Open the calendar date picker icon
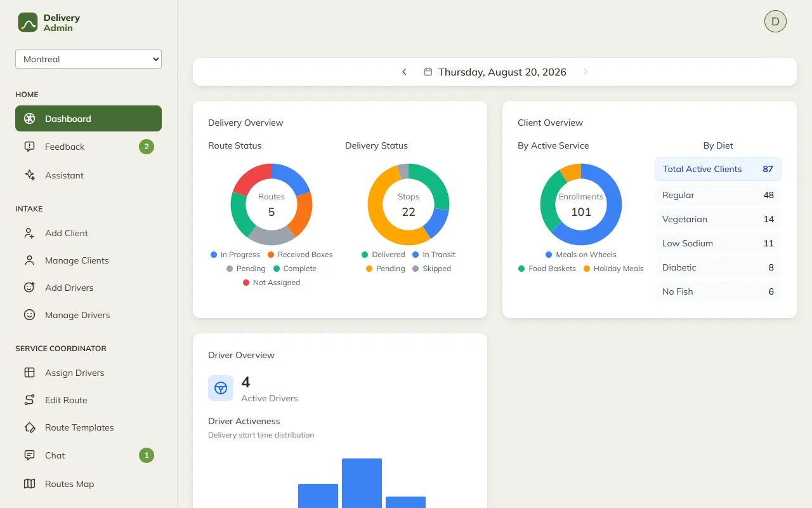The width and height of the screenshot is (812, 508). pos(428,72)
